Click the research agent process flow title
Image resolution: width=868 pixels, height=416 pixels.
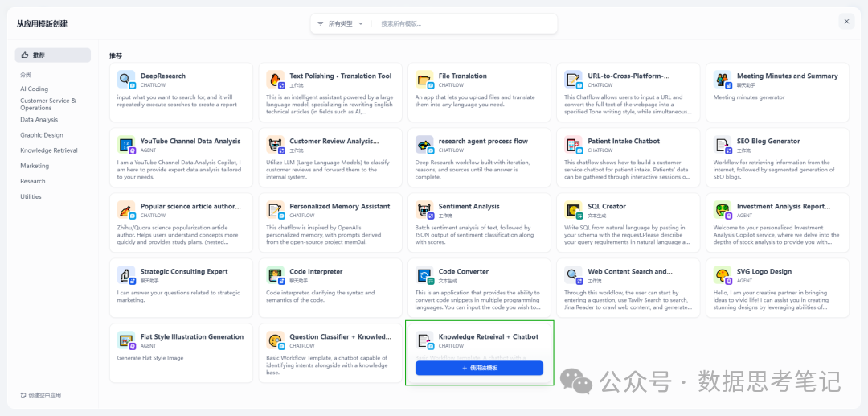[x=483, y=142]
